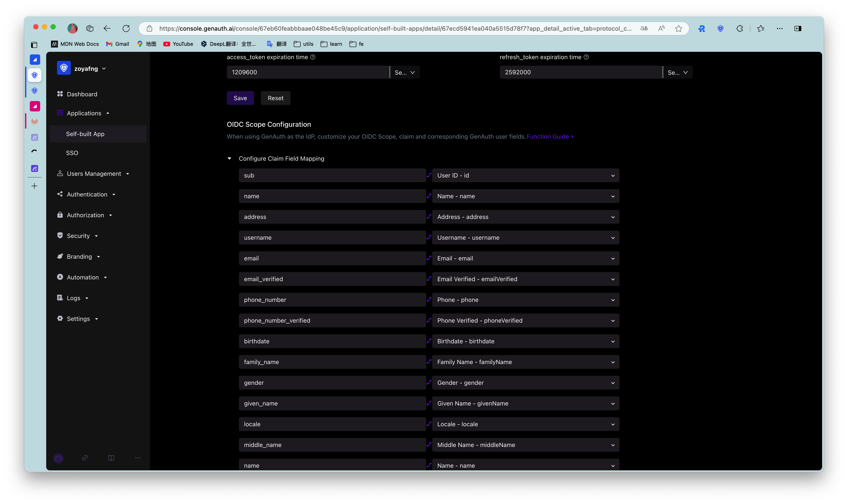Viewport: 848px width, 504px height.
Task: Go back with browser back arrow
Action: click(x=107, y=29)
